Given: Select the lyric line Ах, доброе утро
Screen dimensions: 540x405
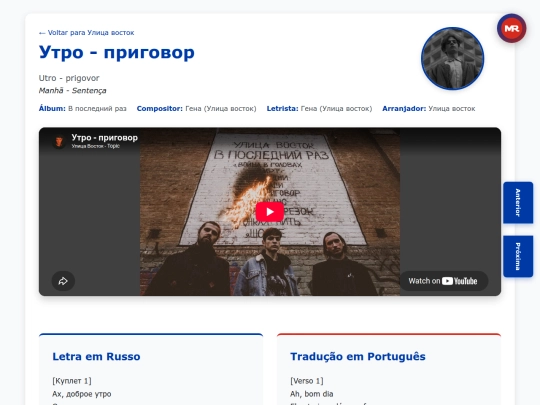Looking at the screenshot, I should pyautogui.click(x=82, y=394).
